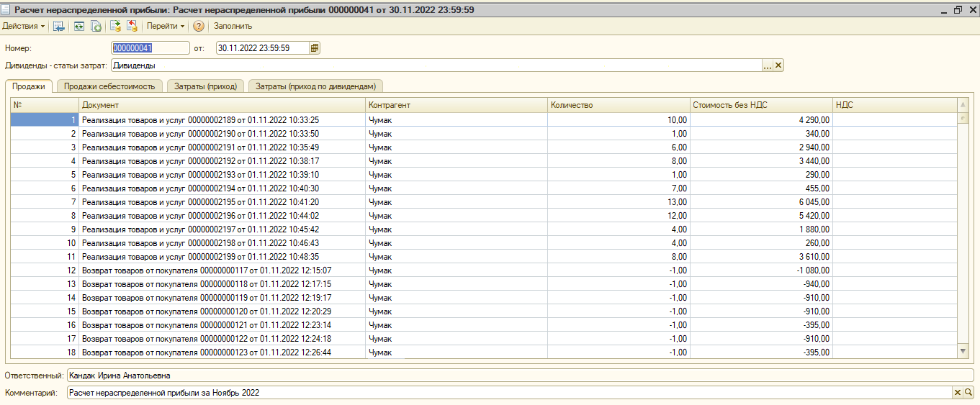Click the table's scroll down arrow

pos(963,350)
